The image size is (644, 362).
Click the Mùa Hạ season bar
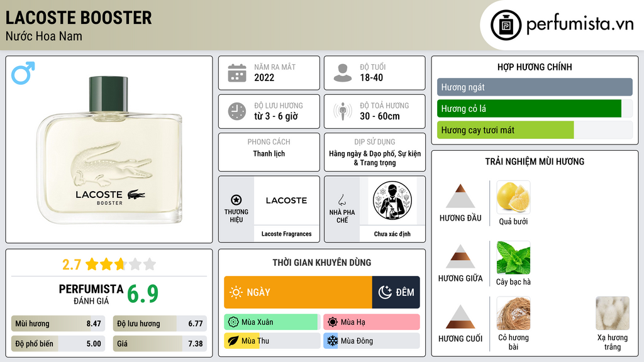click(x=372, y=322)
